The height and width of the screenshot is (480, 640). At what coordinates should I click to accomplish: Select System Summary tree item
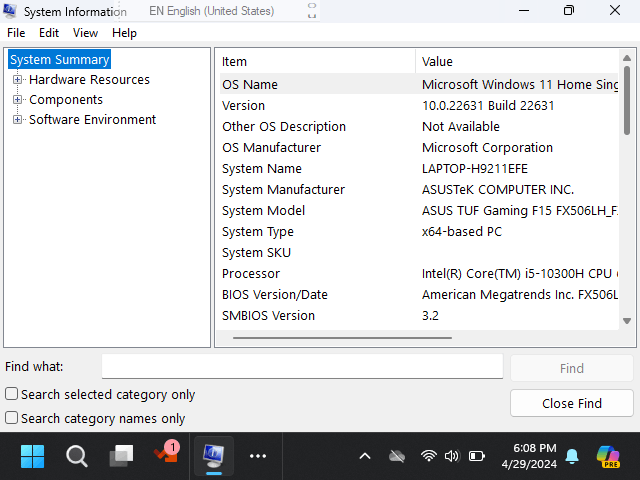[60, 60]
